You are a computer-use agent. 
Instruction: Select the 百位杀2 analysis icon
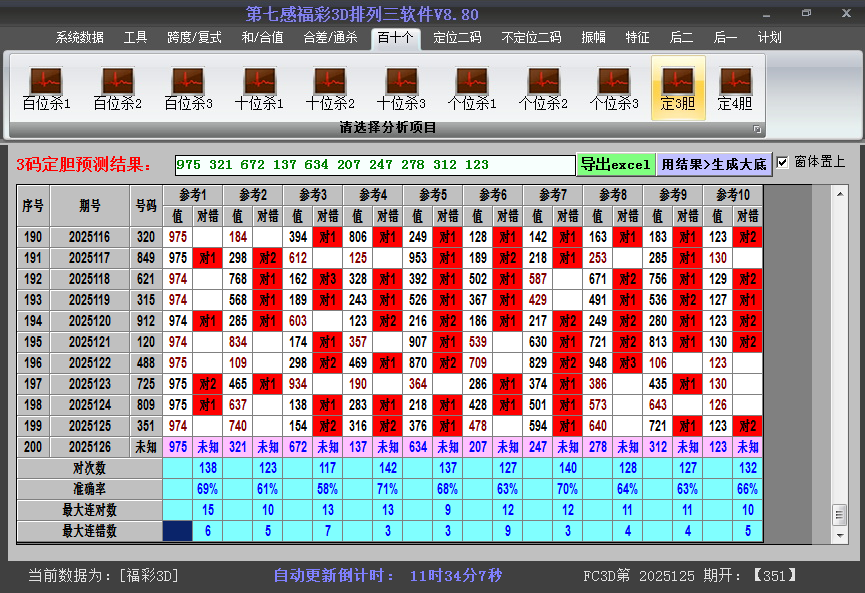118,88
